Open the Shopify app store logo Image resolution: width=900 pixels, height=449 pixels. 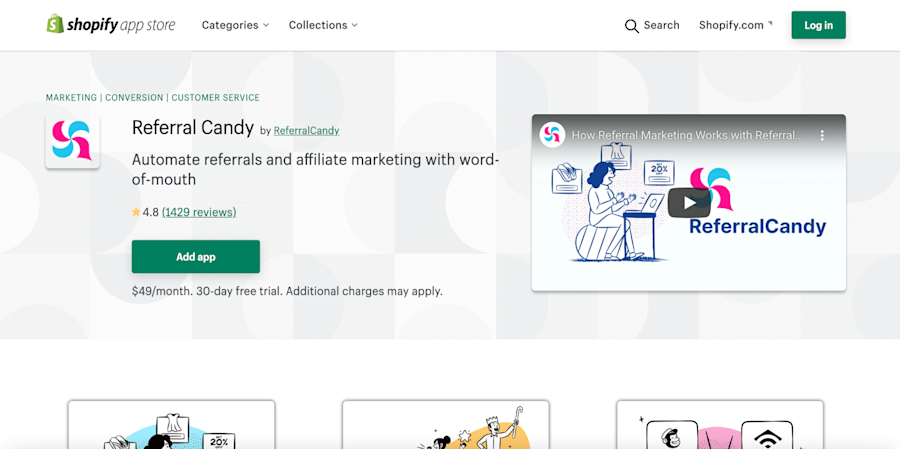[x=111, y=25]
